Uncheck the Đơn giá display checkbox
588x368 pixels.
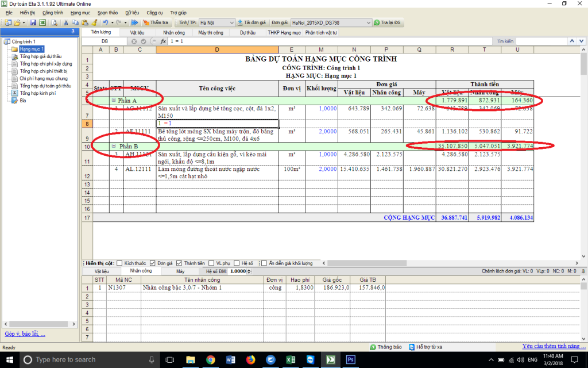[152, 263]
